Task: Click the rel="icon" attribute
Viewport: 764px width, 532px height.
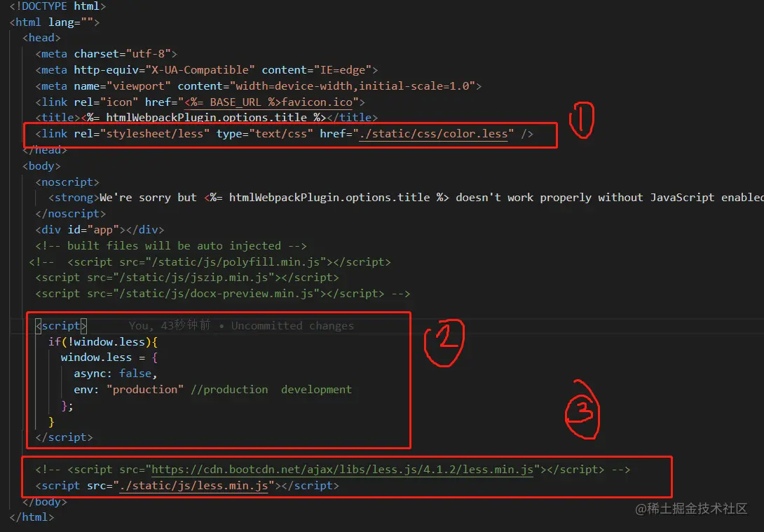Action: [107, 102]
